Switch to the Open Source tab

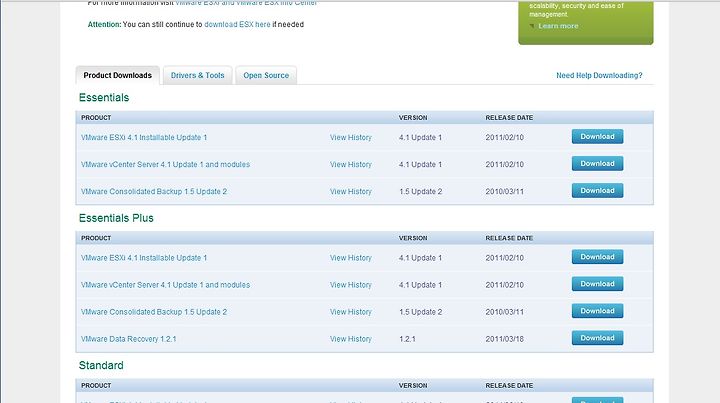coord(266,75)
